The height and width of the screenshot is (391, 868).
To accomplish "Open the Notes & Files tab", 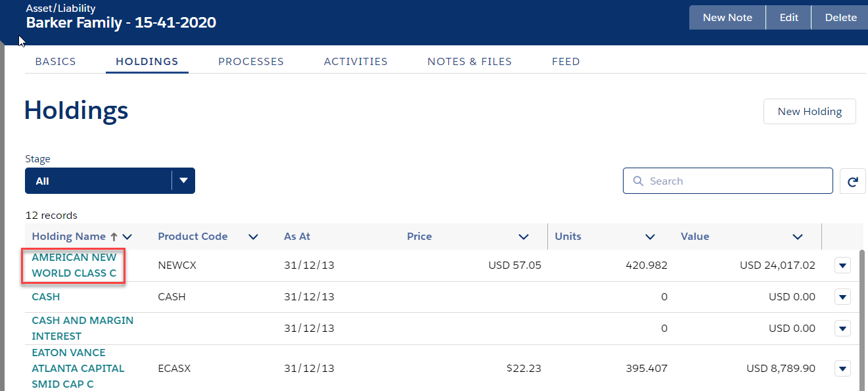I will point(469,62).
